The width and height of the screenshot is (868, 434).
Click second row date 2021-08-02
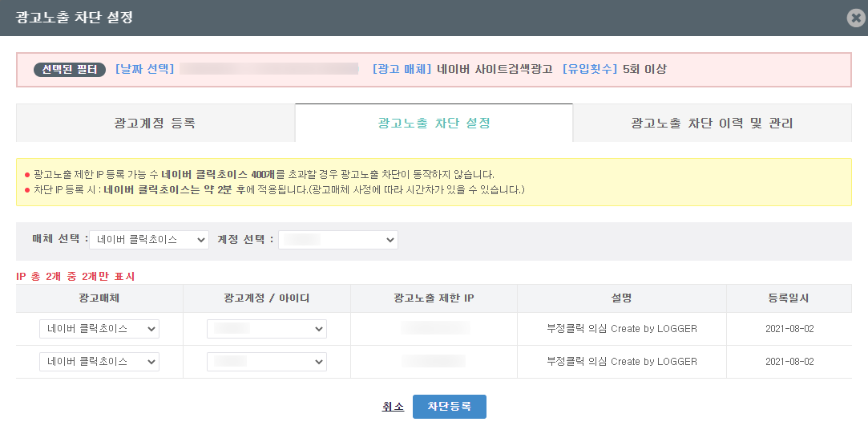789,362
